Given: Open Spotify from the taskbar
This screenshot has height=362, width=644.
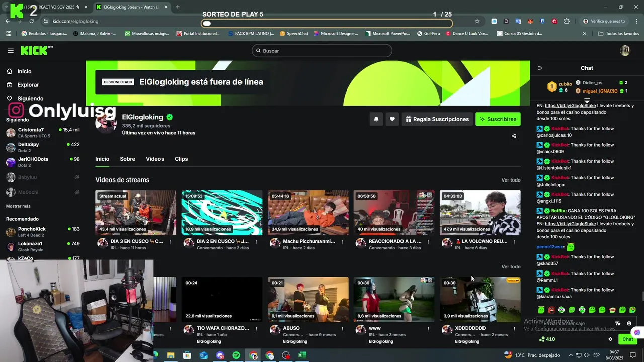Looking at the screenshot, I should (236, 355).
